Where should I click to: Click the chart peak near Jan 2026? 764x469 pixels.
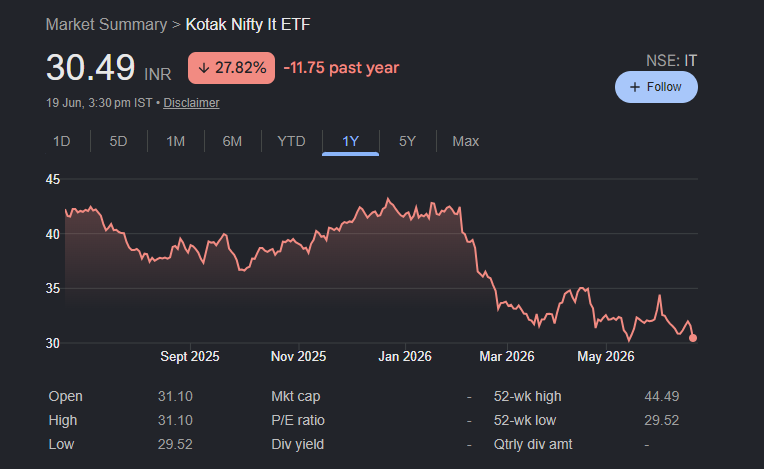pyautogui.click(x=388, y=198)
